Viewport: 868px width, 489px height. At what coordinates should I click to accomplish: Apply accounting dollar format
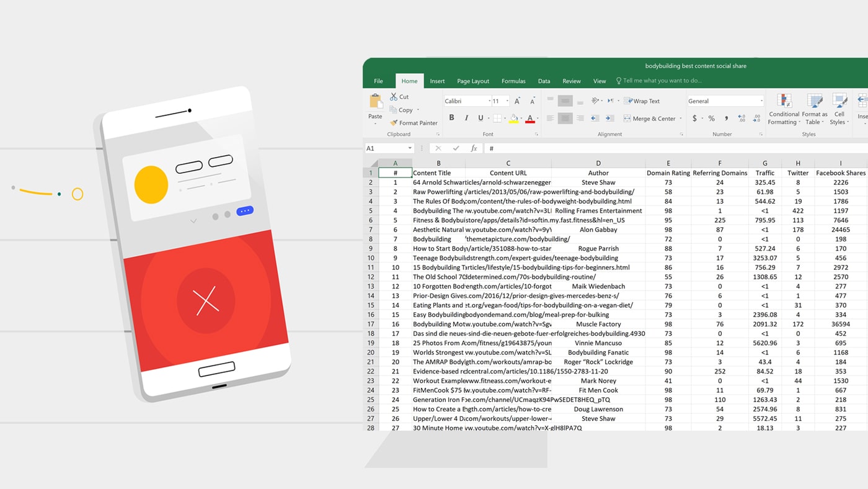pos(694,118)
